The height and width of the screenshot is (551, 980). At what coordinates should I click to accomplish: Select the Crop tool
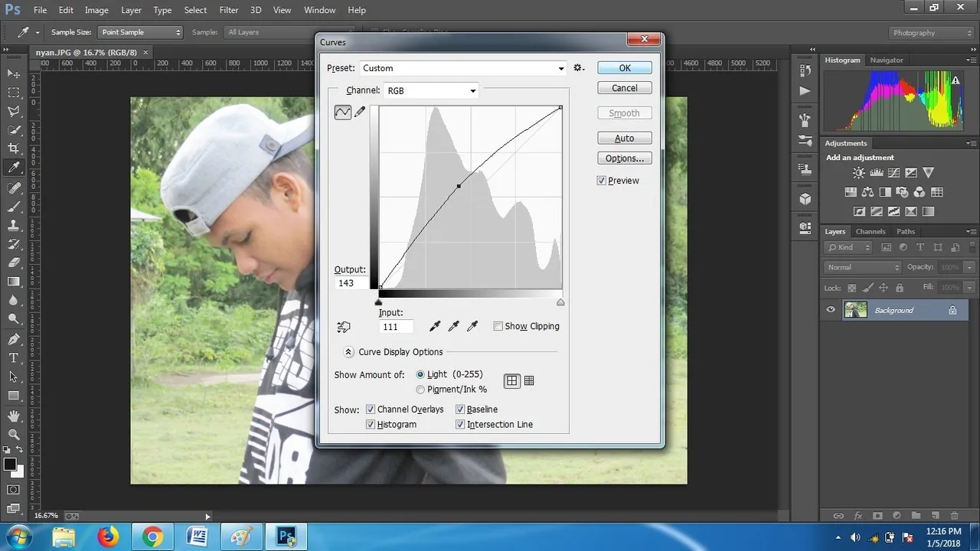tap(14, 148)
